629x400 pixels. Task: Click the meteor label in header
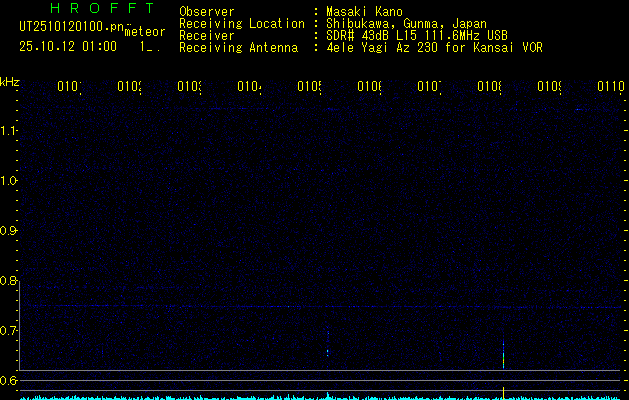point(144,32)
